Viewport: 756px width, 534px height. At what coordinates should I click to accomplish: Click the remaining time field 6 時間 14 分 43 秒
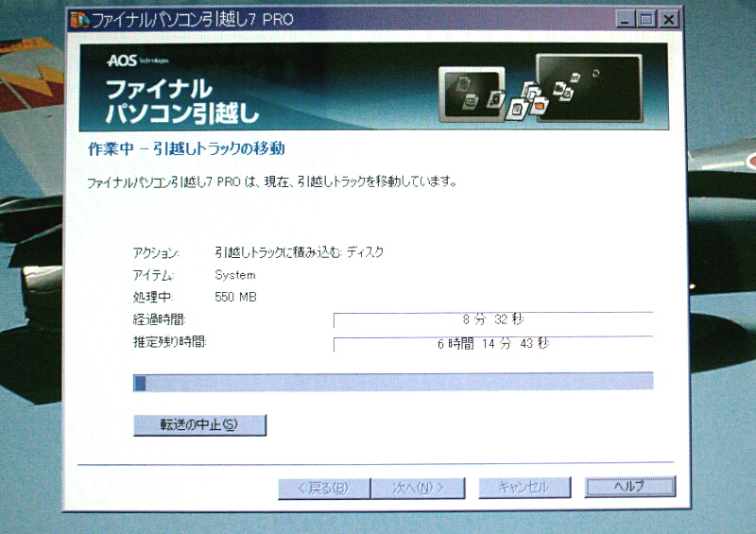pyautogui.click(x=492, y=343)
